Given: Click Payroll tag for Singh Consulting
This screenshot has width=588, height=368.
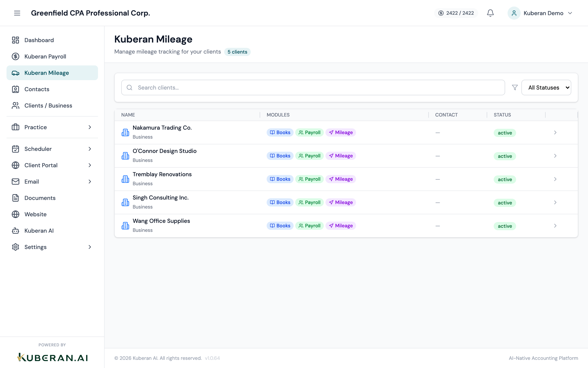Looking at the screenshot, I should coord(309,202).
